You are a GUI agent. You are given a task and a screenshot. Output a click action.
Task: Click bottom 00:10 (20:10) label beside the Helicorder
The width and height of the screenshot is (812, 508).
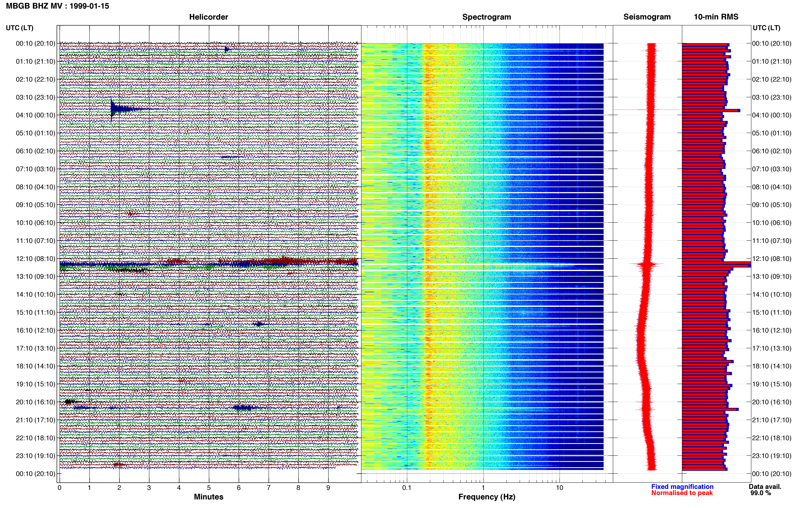coord(36,474)
